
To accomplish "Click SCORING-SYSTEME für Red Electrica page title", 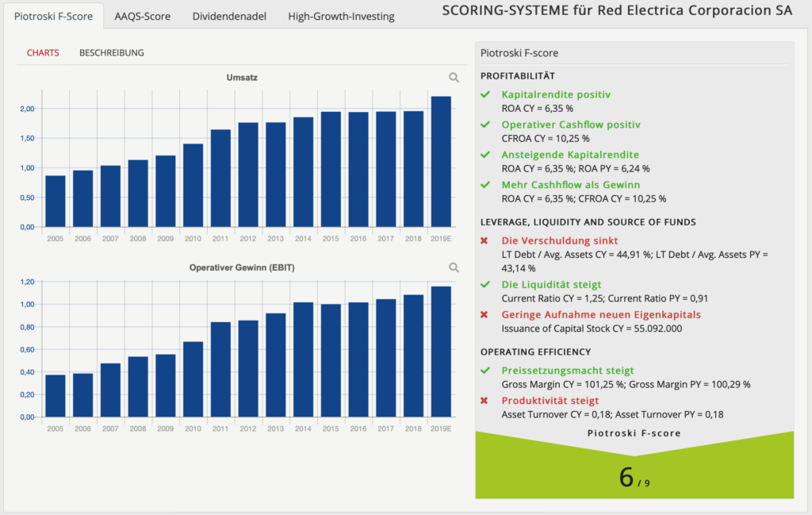I will (x=617, y=10).
